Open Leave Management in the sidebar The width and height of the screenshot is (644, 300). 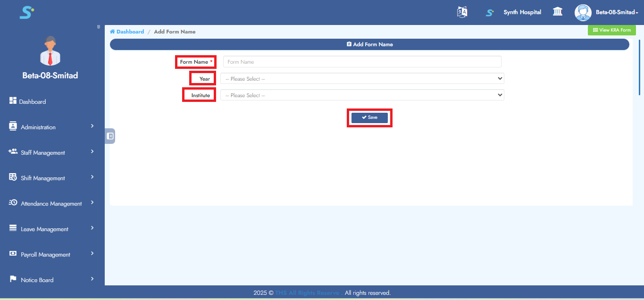coord(44,229)
